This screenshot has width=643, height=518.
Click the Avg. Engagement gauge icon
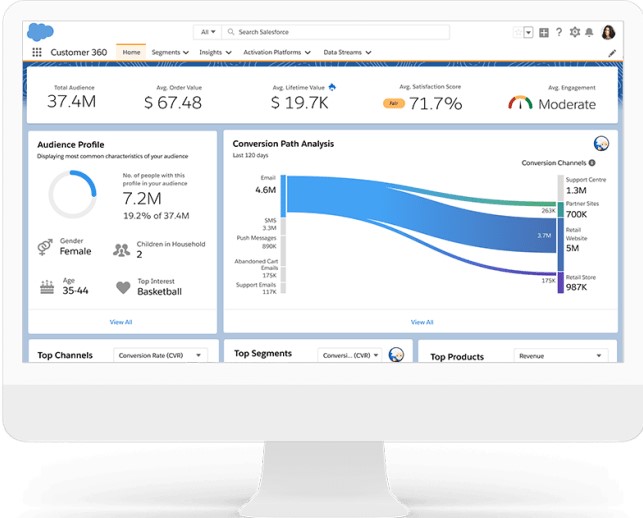point(520,103)
